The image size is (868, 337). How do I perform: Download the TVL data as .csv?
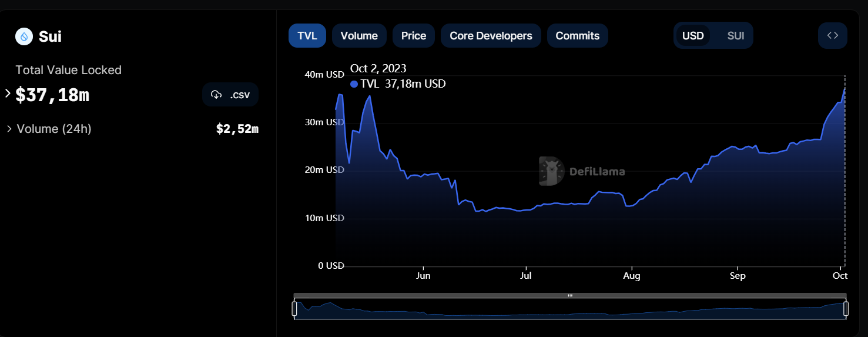coord(230,95)
